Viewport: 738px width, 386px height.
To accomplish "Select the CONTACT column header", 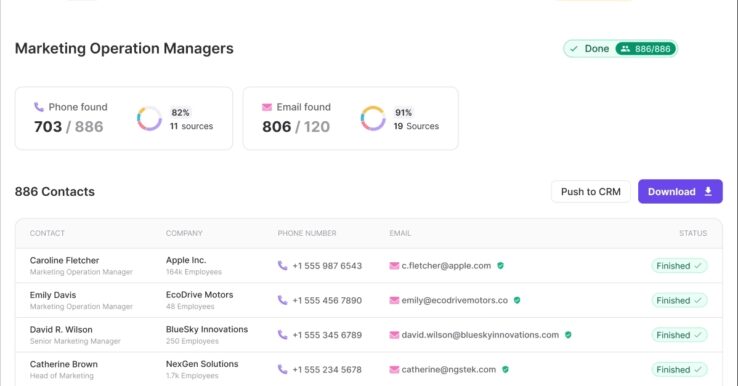I will click(x=47, y=233).
